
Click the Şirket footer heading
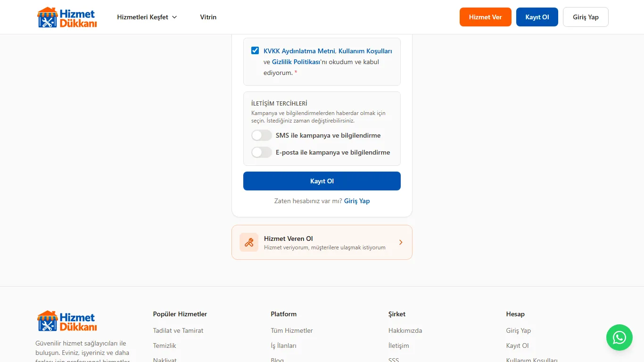[397, 314]
